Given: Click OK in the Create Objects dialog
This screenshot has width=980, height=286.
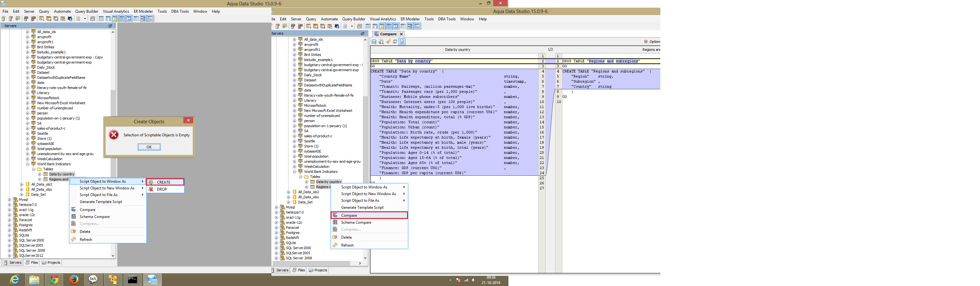Looking at the screenshot, I should tap(149, 147).
